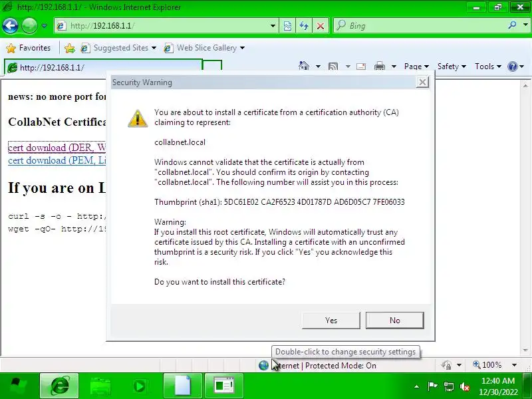The image size is (532, 399).
Task: Close the Security Warning dialog
Action: click(422, 82)
